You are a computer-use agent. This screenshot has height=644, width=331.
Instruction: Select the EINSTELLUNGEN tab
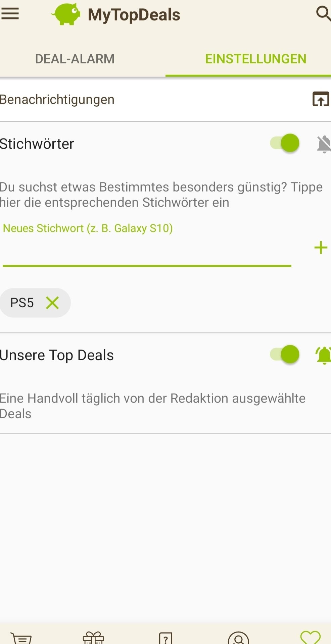[x=255, y=59]
